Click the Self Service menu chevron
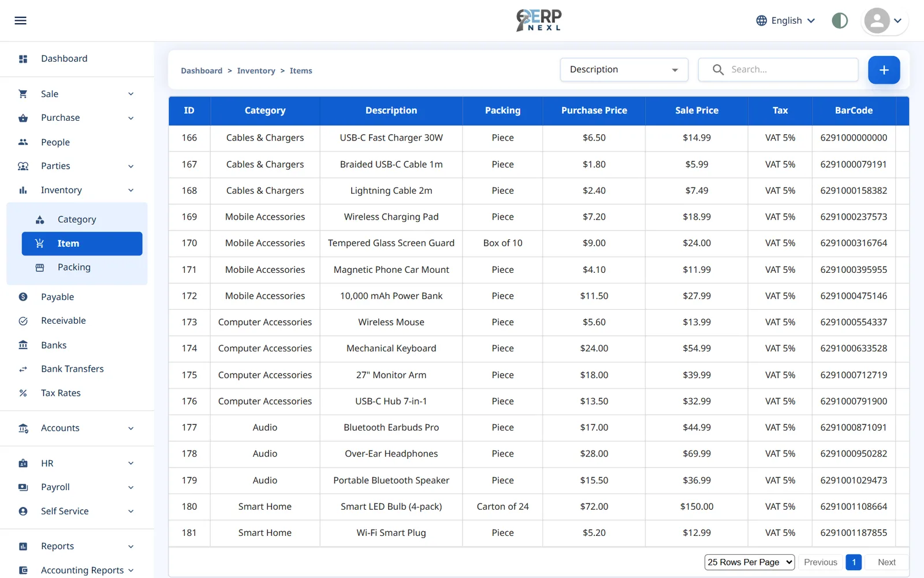 (x=131, y=512)
